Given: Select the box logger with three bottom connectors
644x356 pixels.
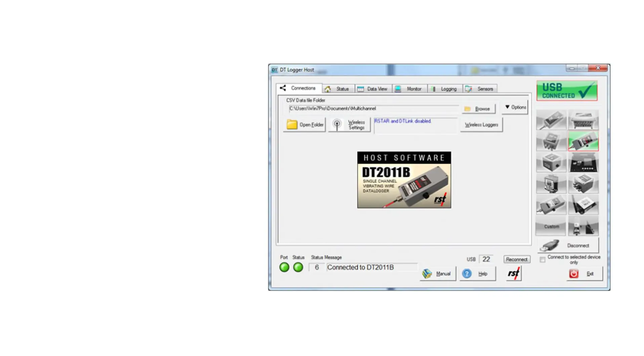Looking at the screenshot, I should point(551,141).
